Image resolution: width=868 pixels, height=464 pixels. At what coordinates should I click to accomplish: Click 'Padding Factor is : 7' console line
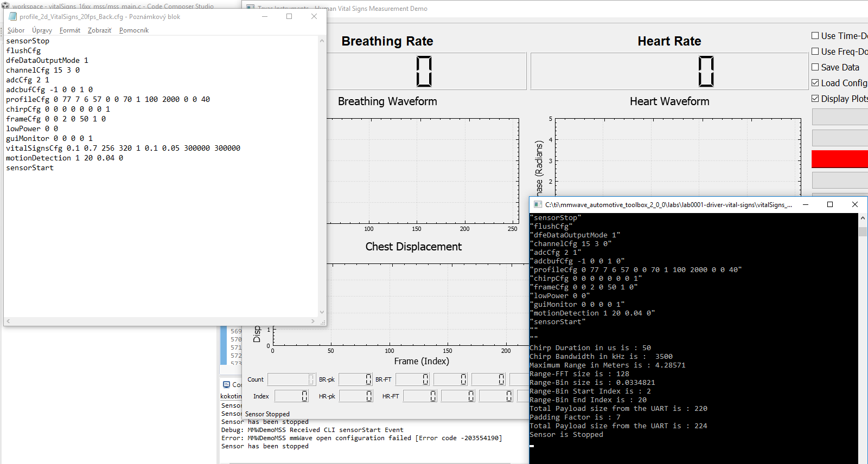pos(575,417)
